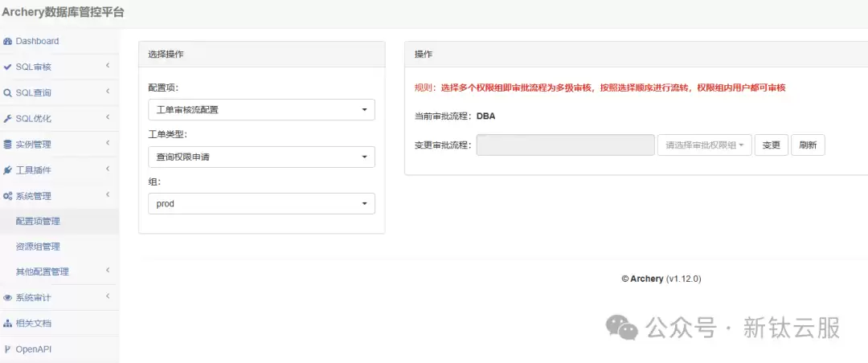Expand the SQL优化 menu chevron
868x363 pixels.
pos(108,117)
